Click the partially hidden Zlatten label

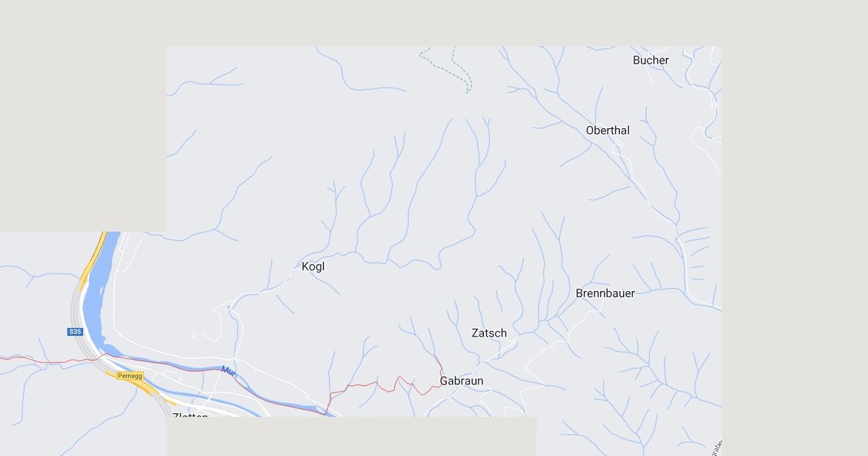tap(190, 415)
